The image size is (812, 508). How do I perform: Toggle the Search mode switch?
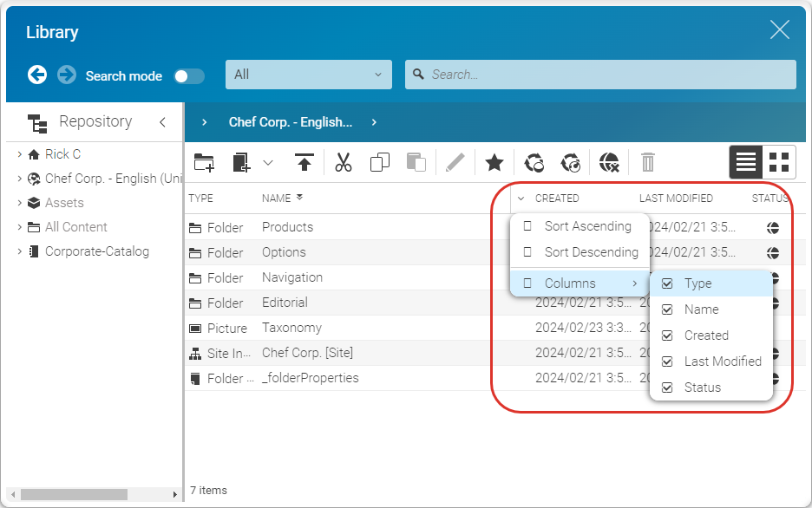click(189, 76)
